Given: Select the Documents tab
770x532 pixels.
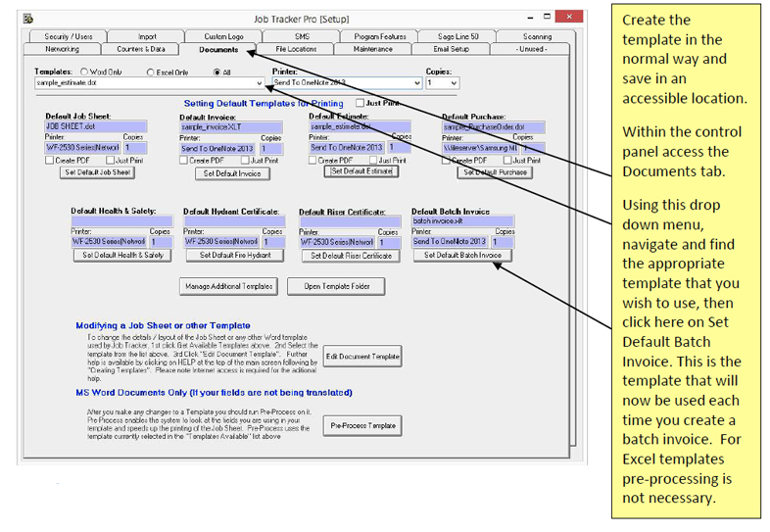Looking at the screenshot, I should click(218, 49).
